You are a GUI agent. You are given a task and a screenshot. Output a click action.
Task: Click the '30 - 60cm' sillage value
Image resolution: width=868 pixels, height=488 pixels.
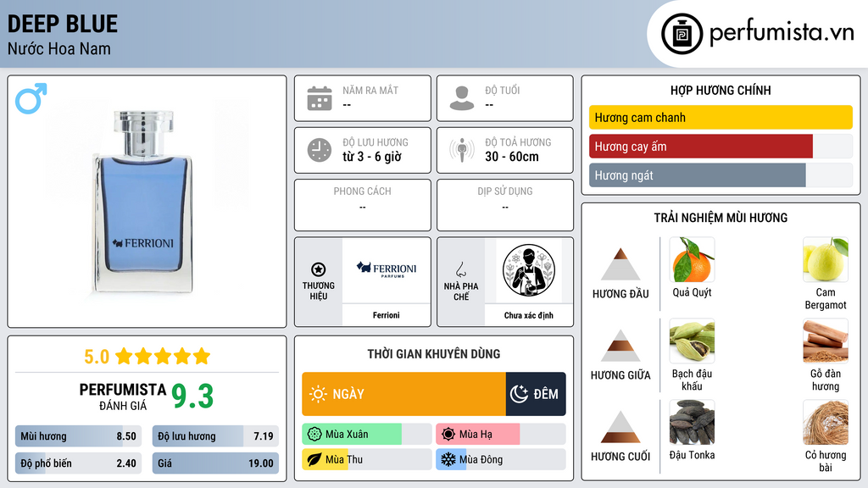coord(512,157)
